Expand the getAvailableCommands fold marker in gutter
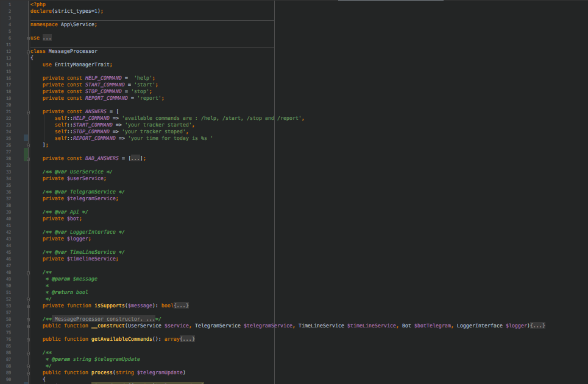The width and height of the screenshot is (588, 384). tap(28, 339)
